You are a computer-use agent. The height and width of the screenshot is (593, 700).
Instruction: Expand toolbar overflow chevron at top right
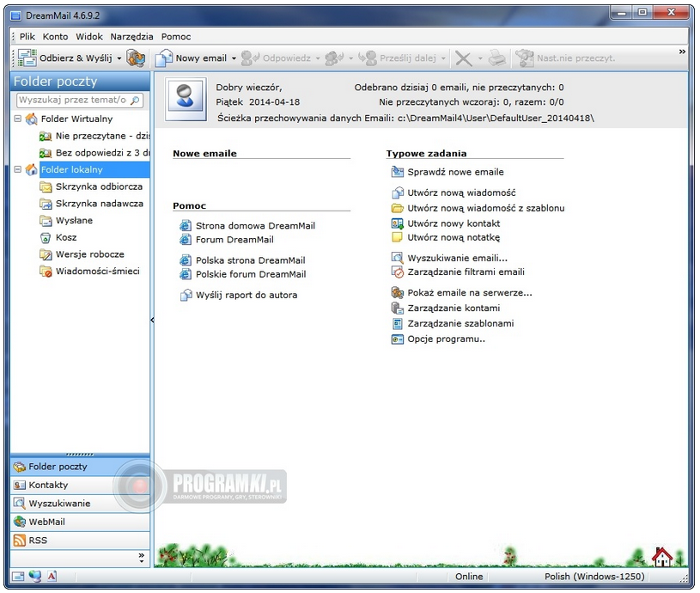682,52
